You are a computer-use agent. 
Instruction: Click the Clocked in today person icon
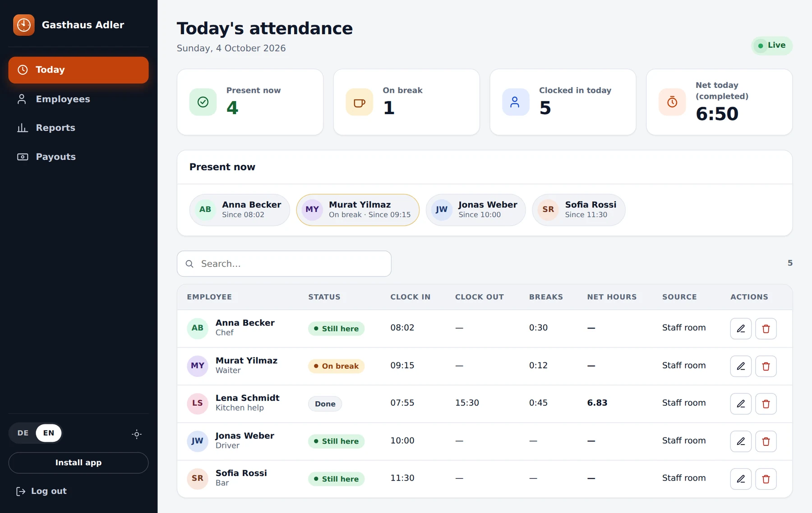516,102
